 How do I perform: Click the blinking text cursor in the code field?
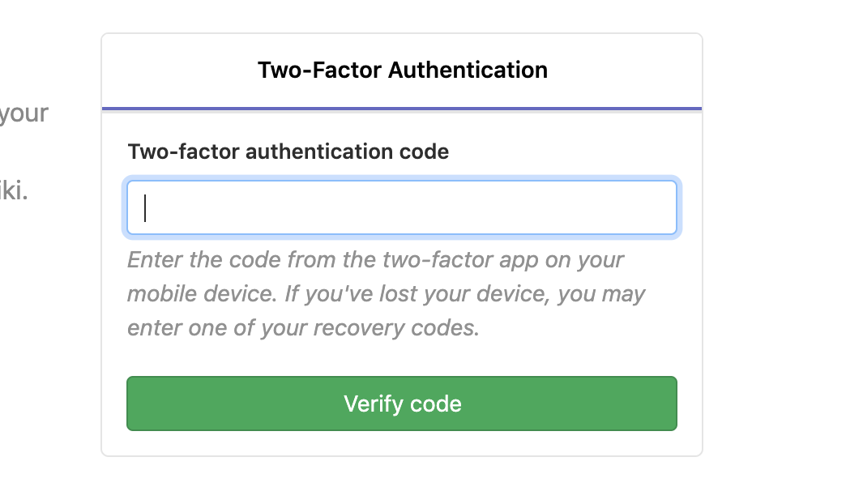click(x=145, y=207)
